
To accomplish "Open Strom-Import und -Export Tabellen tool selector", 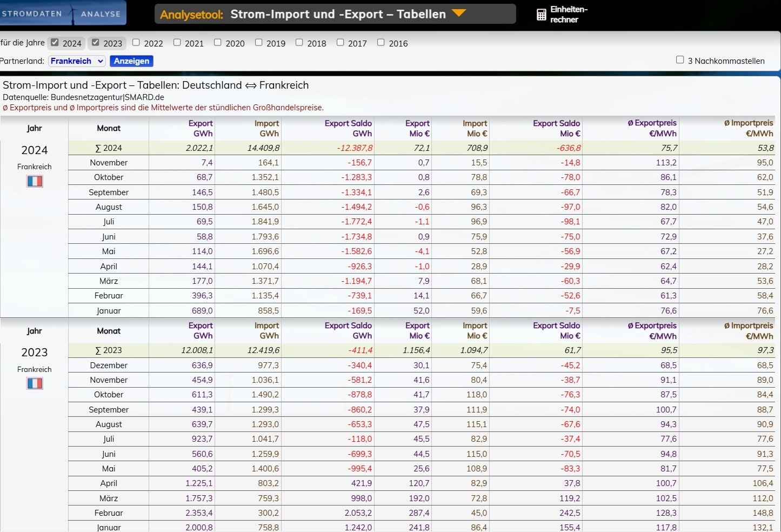I will tap(338, 15).
